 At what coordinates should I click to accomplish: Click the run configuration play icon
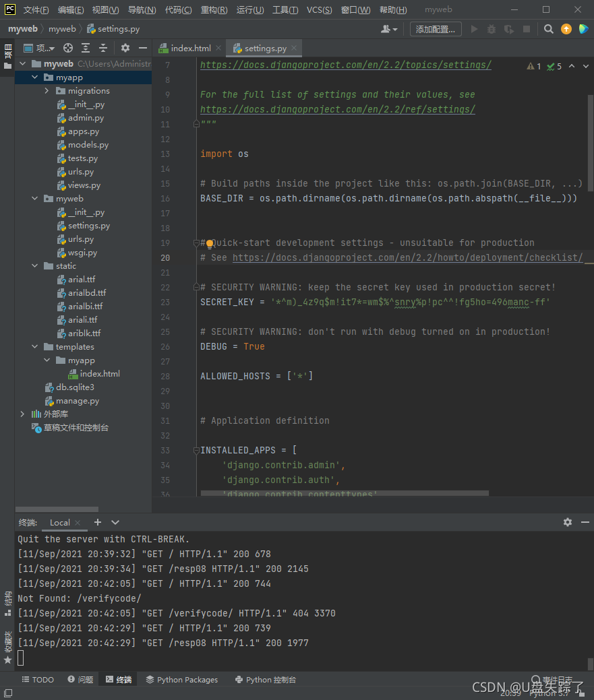click(474, 29)
